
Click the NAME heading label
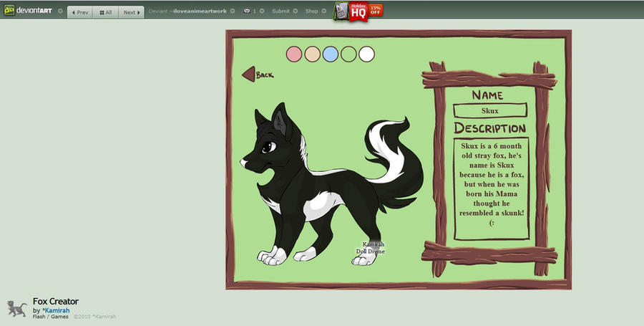click(487, 95)
